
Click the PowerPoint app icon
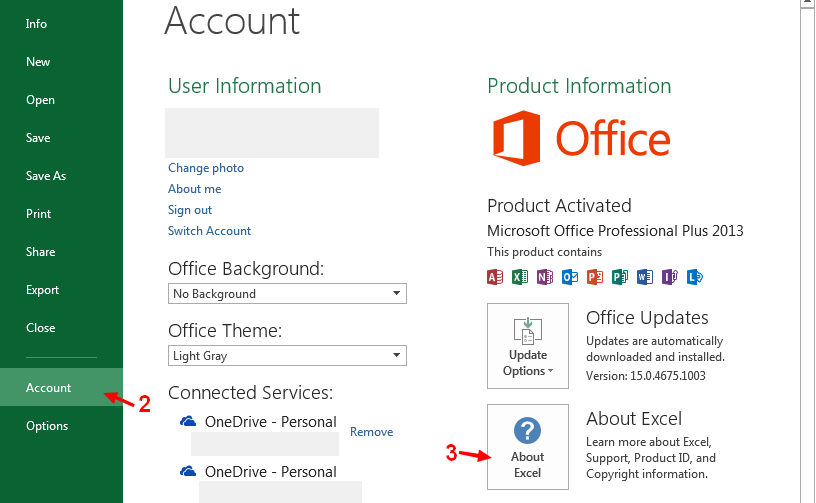pos(595,277)
